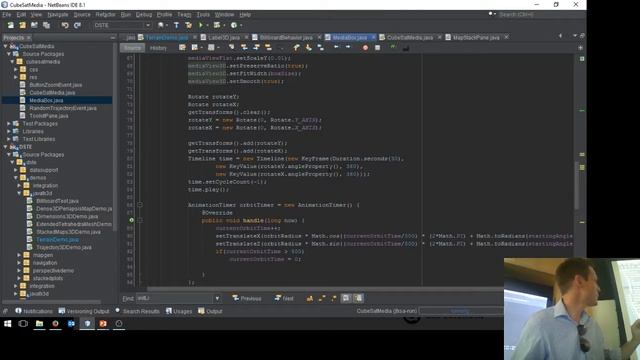Click the left shift line arrow in editor toolbar
The image size is (640, 360).
pos(336,47)
